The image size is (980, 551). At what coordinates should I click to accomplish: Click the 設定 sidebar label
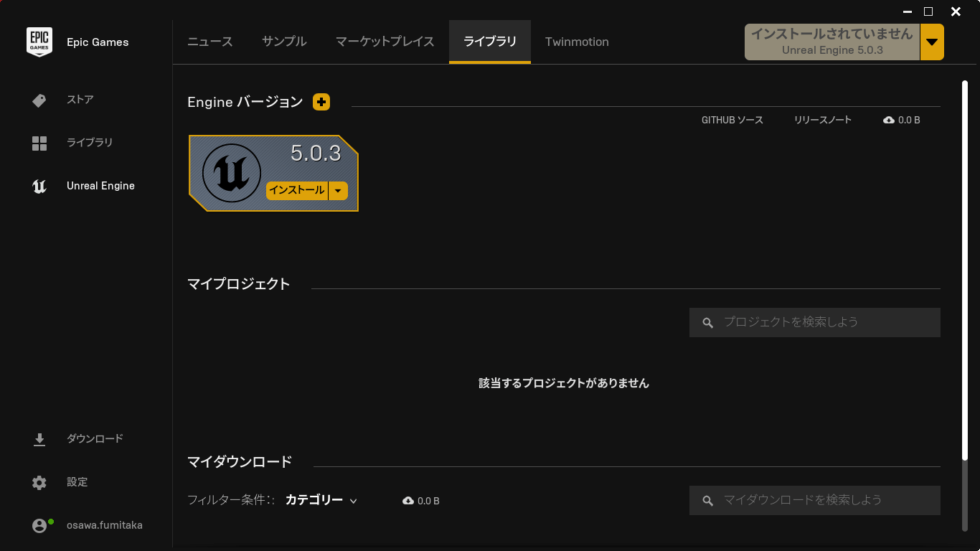pos(77,482)
